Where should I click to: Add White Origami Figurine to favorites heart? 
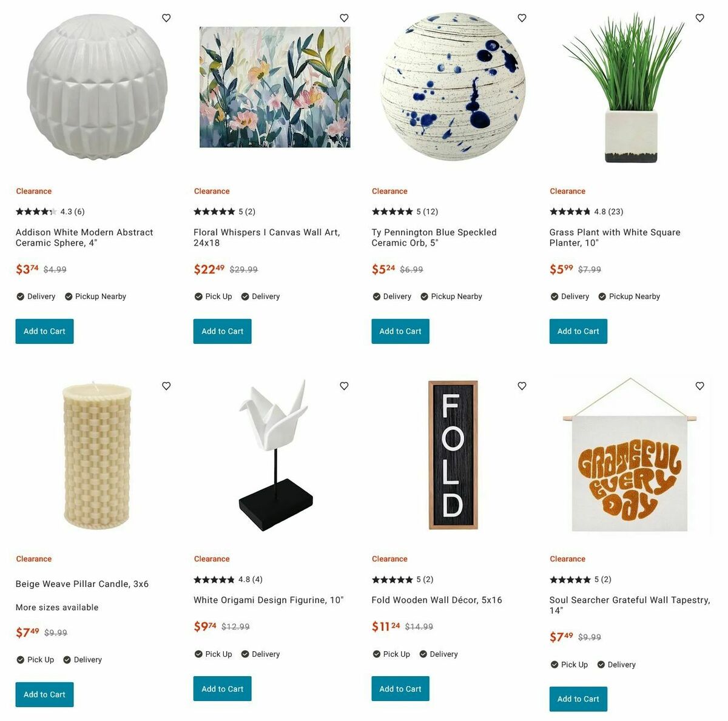coord(344,386)
